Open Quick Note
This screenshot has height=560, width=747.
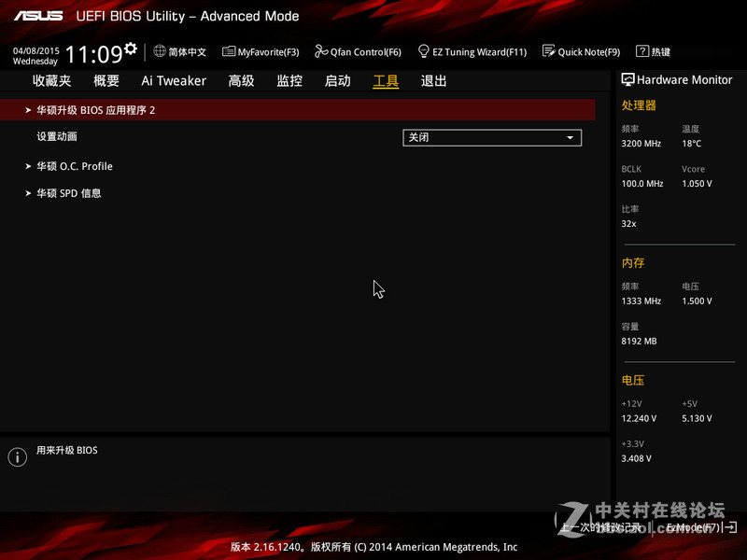tap(581, 51)
